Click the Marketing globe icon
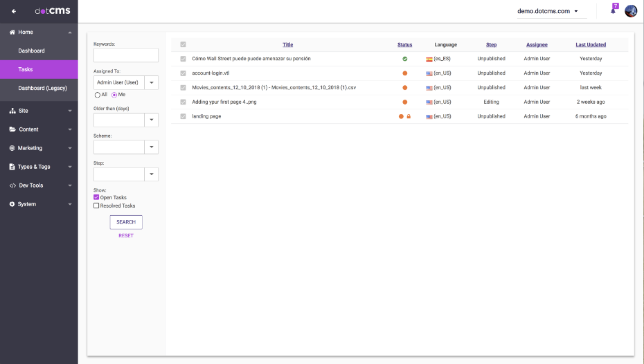This screenshot has width=644, height=364. point(12,148)
